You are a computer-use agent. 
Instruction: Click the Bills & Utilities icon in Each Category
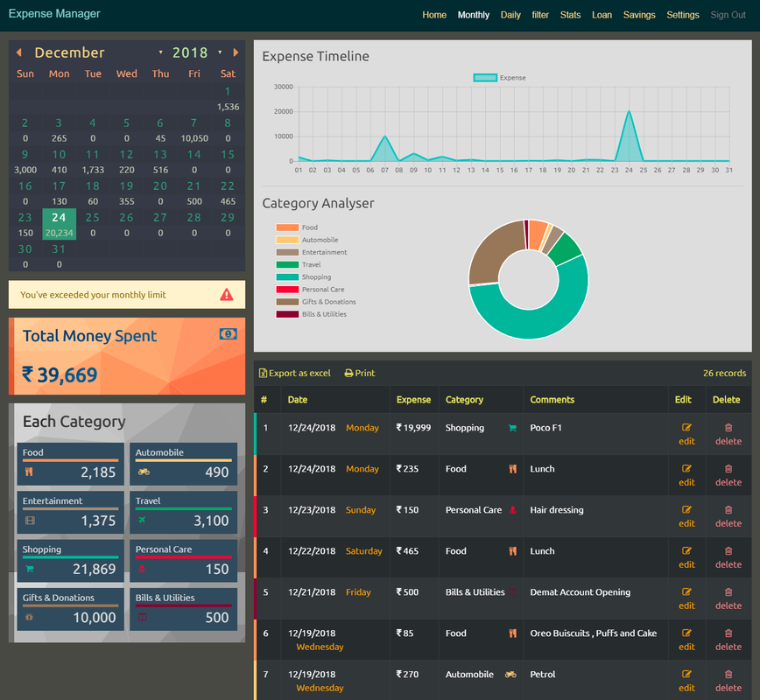tap(142, 617)
